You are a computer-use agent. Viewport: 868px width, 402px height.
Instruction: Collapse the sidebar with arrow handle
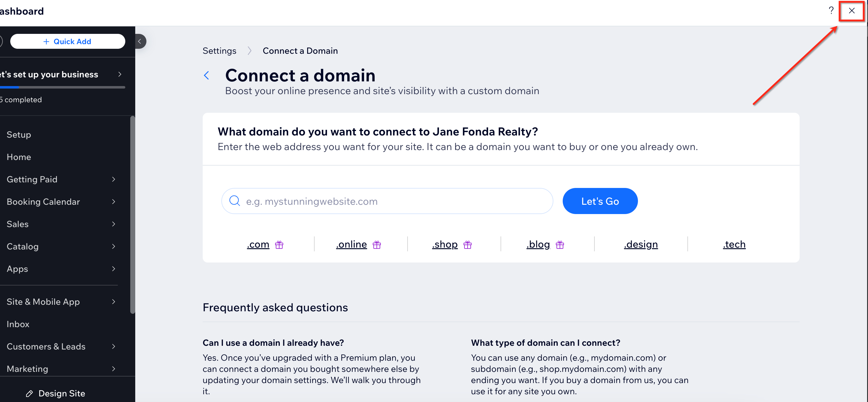click(140, 41)
